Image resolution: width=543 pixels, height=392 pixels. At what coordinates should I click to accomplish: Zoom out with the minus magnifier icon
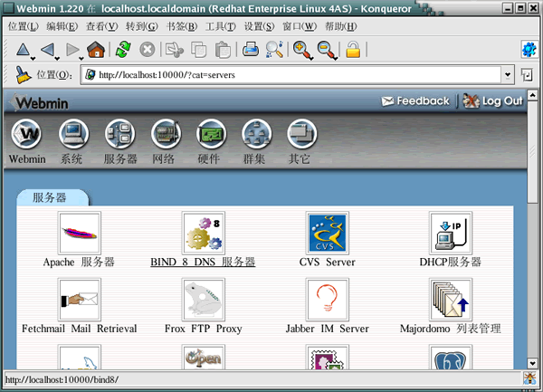tap(327, 50)
